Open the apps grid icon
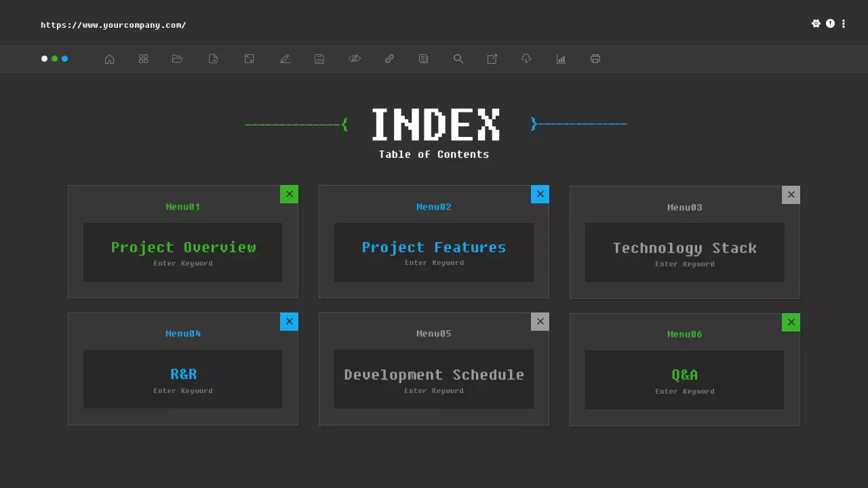Screen dimensions: 868x488 point(143,59)
